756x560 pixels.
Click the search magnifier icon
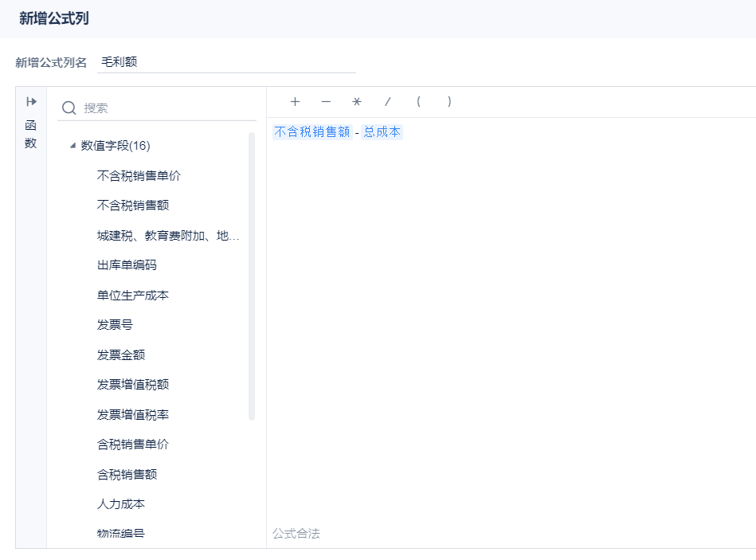(x=69, y=108)
